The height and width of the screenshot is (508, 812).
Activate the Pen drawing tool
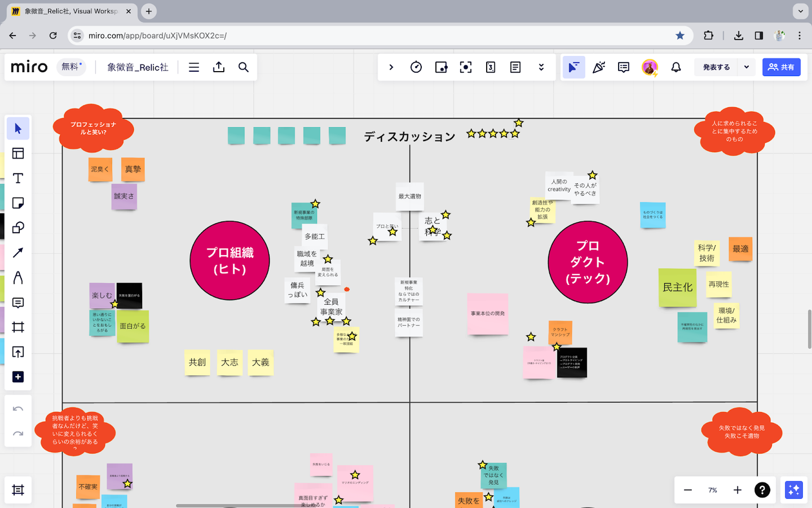(18, 278)
